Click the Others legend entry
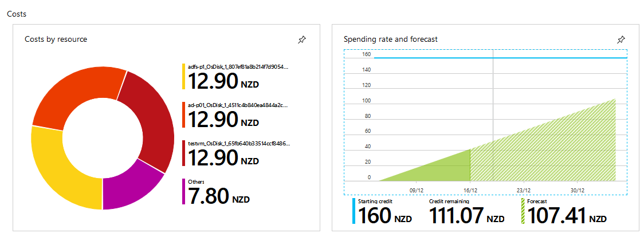 pos(217,192)
